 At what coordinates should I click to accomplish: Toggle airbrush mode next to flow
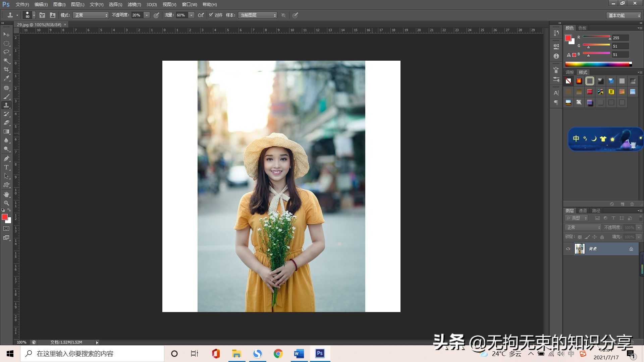click(201, 15)
